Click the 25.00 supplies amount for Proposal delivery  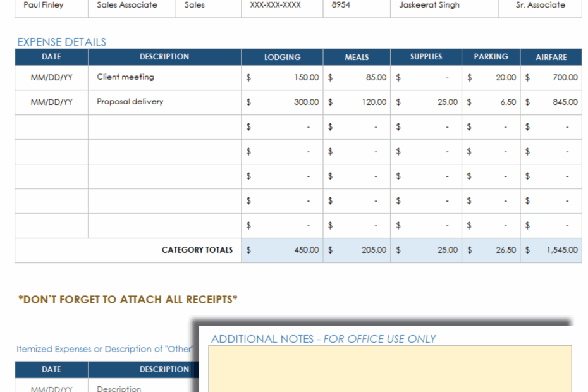click(x=448, y=102)
